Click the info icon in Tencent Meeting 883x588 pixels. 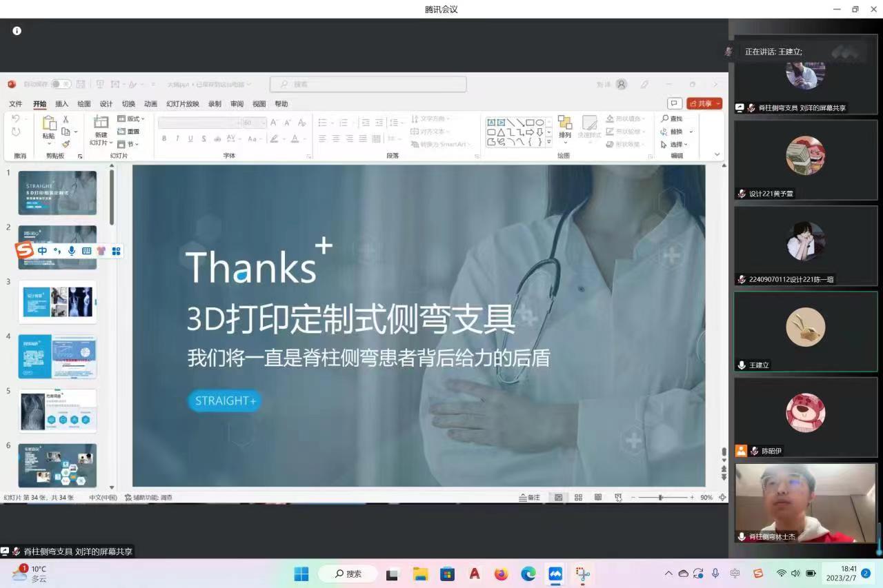tap(17, 31)
